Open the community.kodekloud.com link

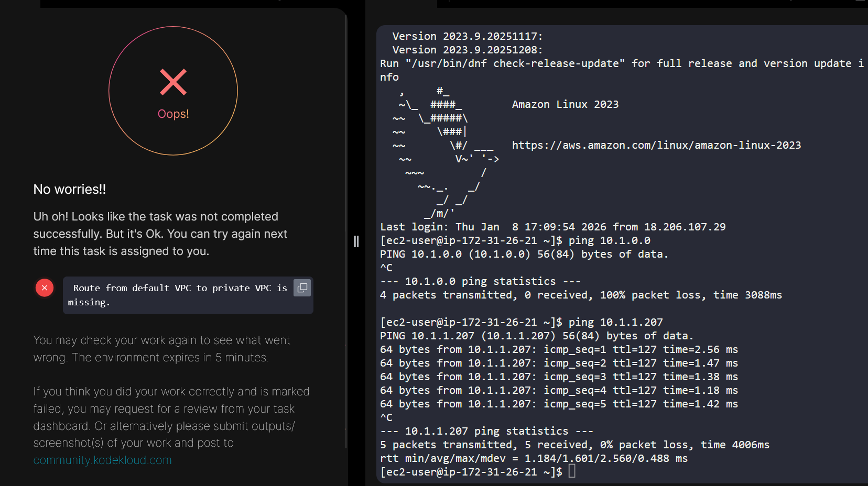pos(103,460)
